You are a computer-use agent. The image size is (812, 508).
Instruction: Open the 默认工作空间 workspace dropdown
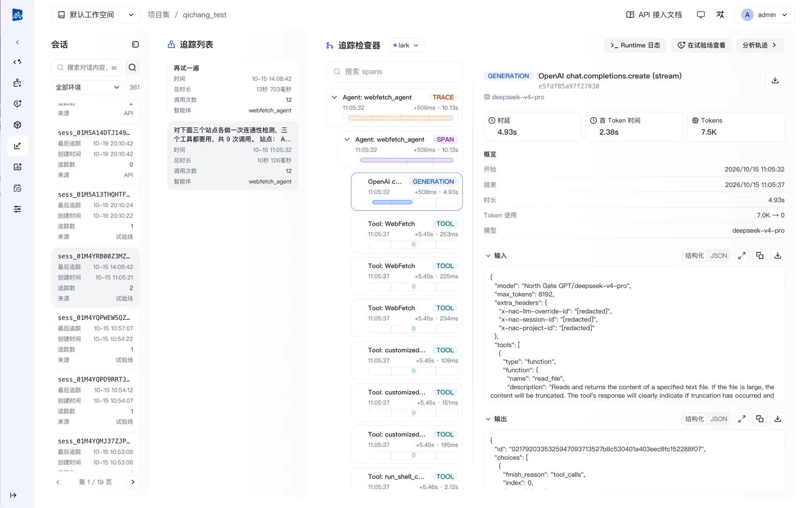tap(96, 15)
